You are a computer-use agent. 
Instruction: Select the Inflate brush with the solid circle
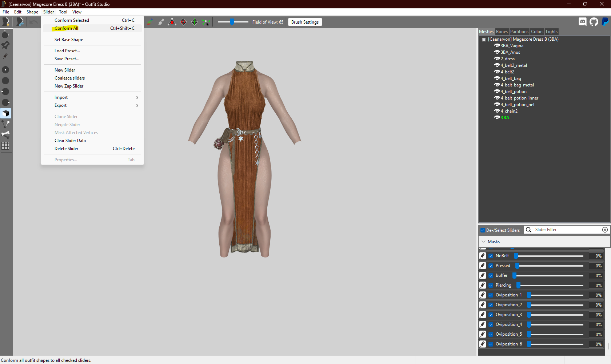point(5,81)
